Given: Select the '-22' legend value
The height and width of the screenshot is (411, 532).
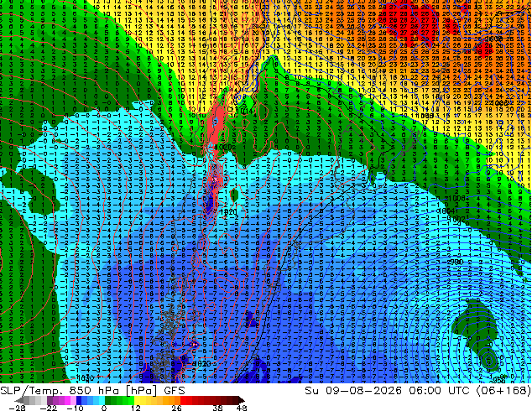Looking at the screenshot, I should pyautogui.click(x=48, y=408).
